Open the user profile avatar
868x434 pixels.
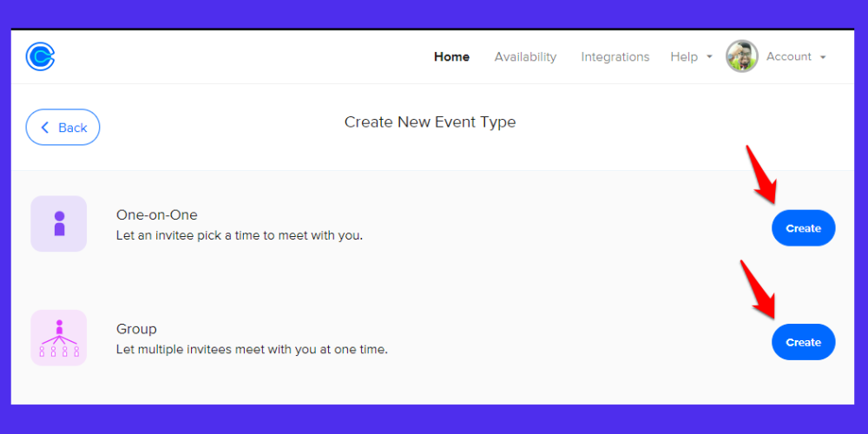point(742,56)
